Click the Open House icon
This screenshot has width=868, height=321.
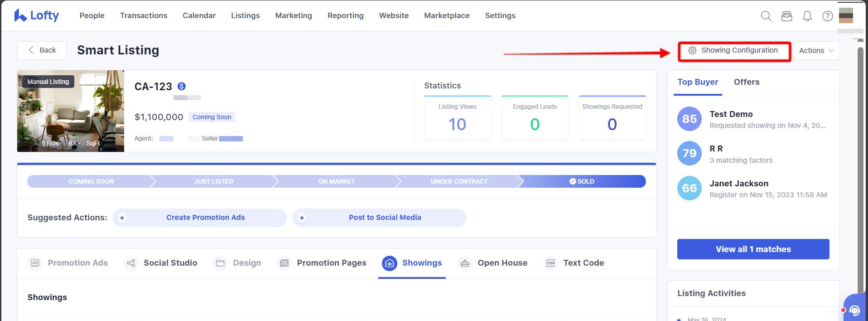point(465,263)
